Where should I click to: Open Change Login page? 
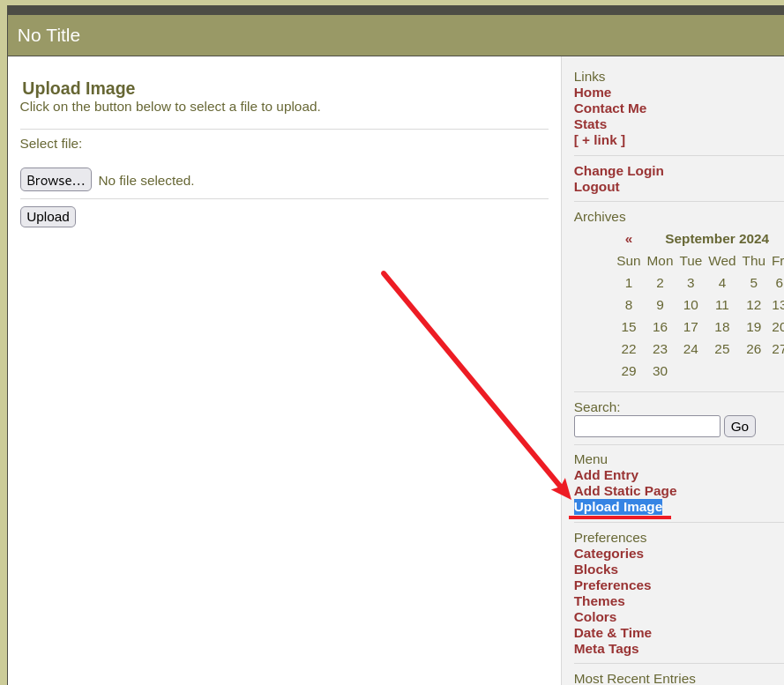[618, 171]
